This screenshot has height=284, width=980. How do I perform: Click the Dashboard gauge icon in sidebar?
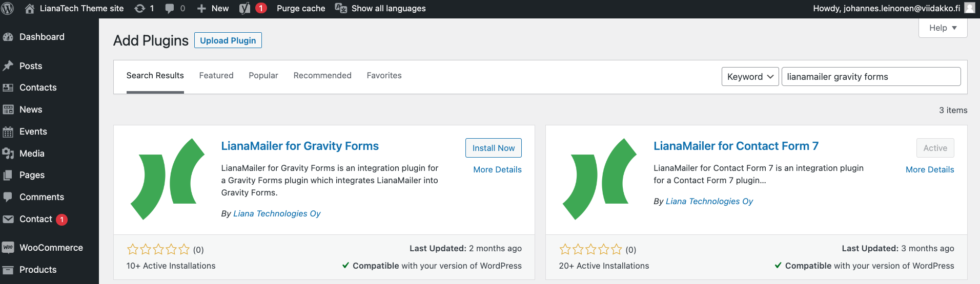click(x=8, y=37)
